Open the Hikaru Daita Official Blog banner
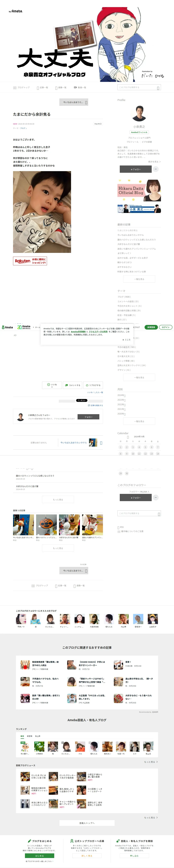This screenshot has width=174, height=868. pyautogui.click(x=139, y=191)
